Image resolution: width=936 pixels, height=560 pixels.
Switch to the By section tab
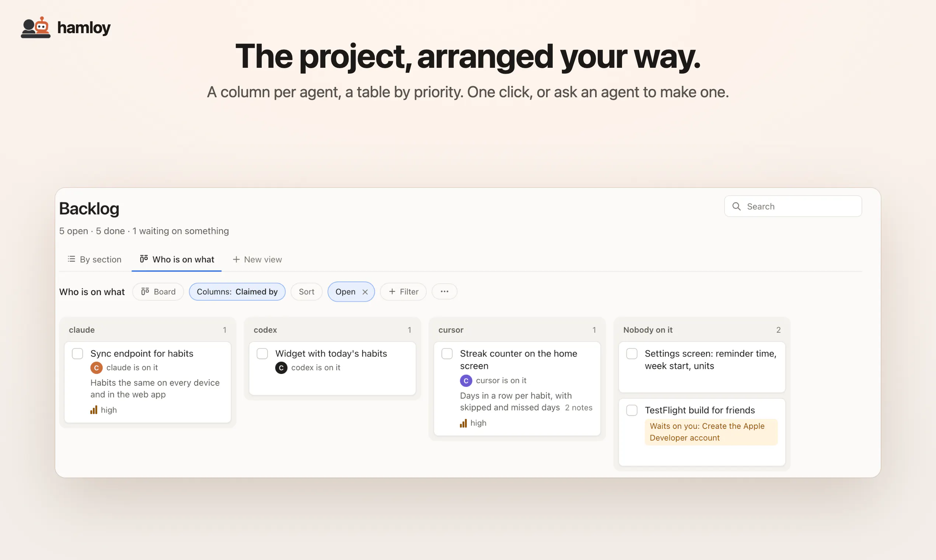(94, 259)
